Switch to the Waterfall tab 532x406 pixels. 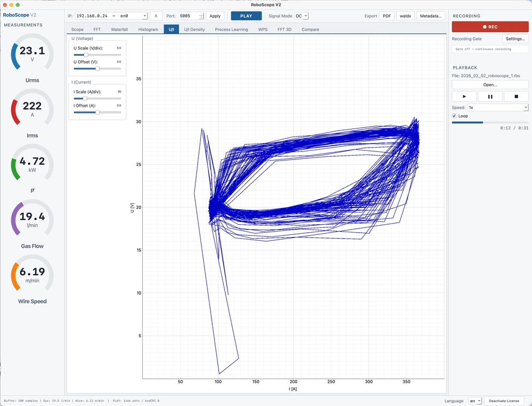click(x=119, y=29)
